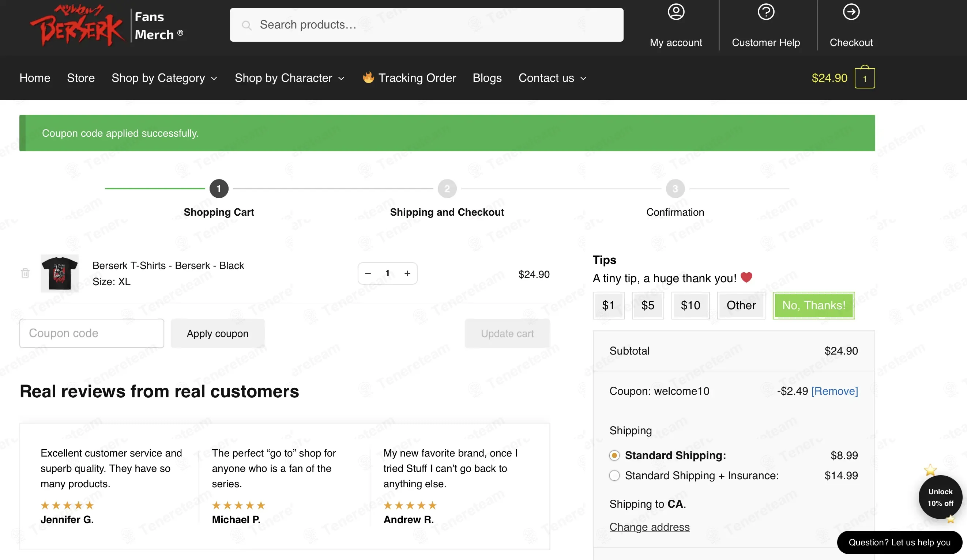Open the cart bag icon showing 1 item

click(x=865, y=77)
